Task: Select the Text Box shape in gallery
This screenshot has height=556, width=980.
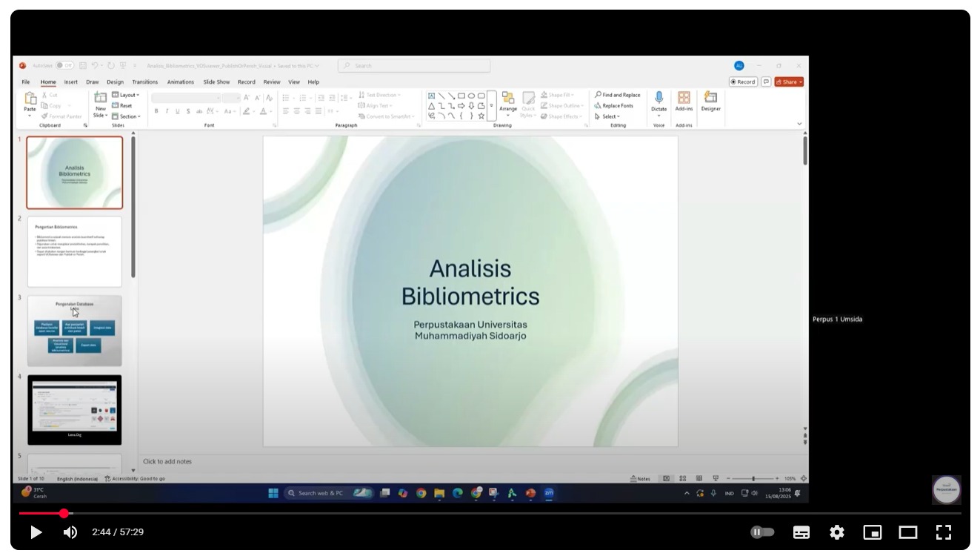Action: pos(431,96)
